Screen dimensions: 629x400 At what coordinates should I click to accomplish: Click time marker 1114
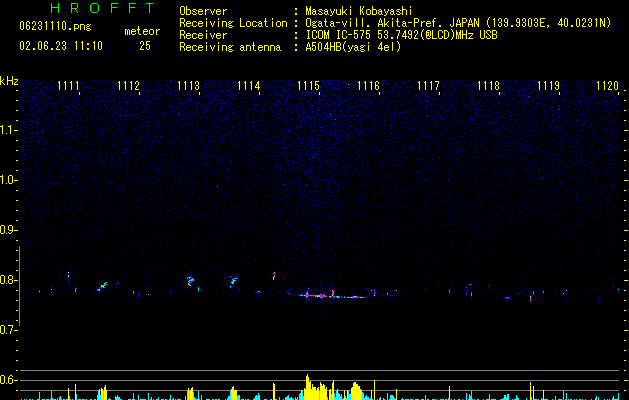point(248,86)
